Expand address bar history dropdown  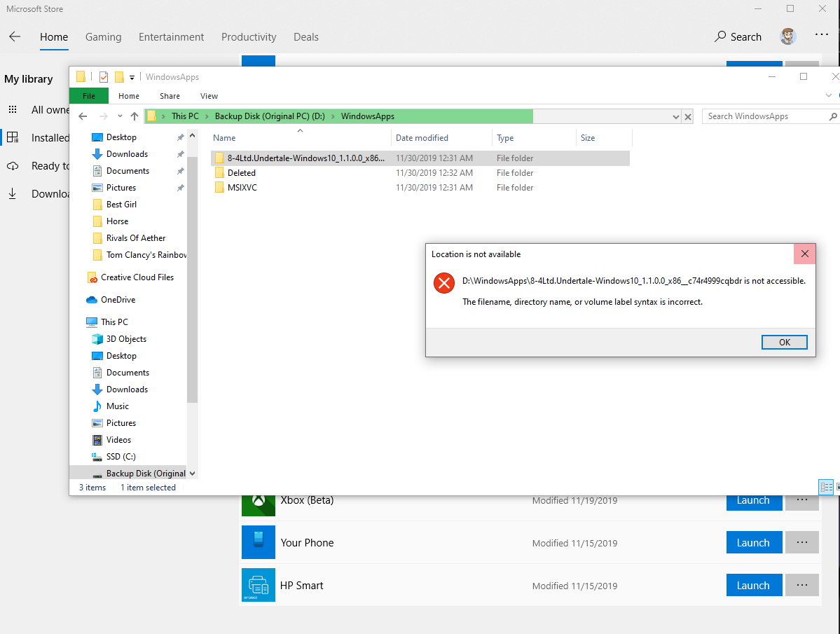click(675, 117)
